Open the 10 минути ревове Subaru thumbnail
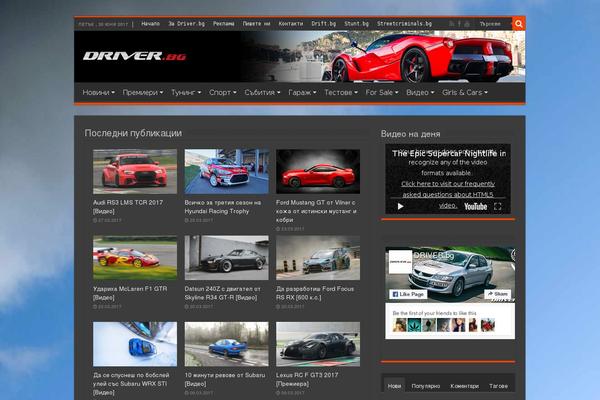 [x=227, y=344]
